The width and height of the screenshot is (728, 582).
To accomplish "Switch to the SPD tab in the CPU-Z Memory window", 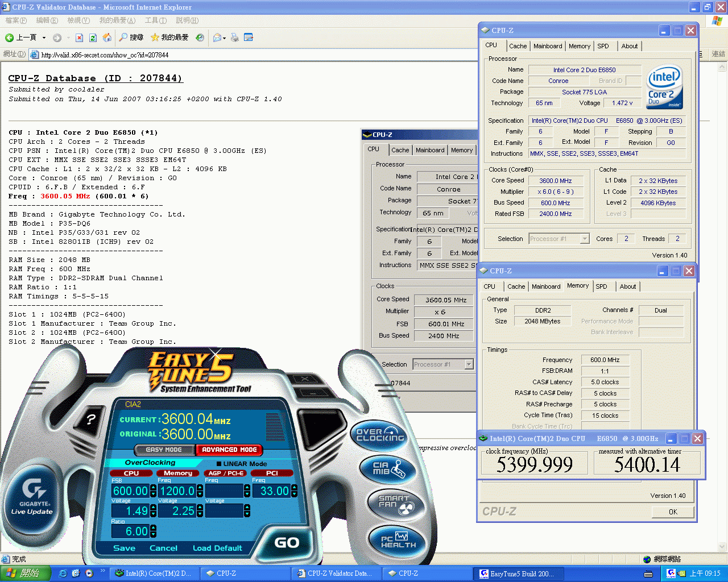I will point(601,286).
